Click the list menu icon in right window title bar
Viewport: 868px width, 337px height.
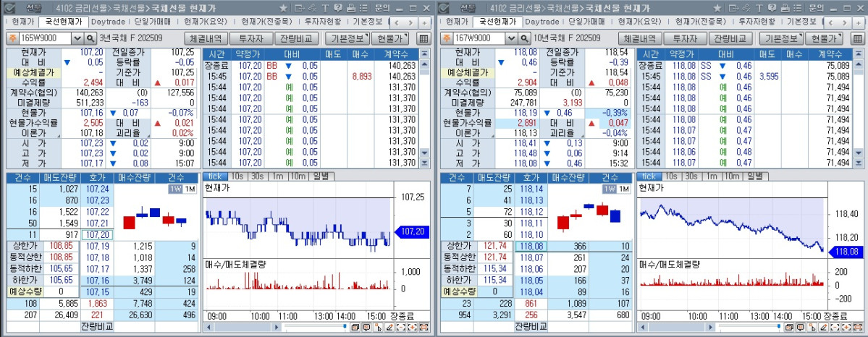797,8
